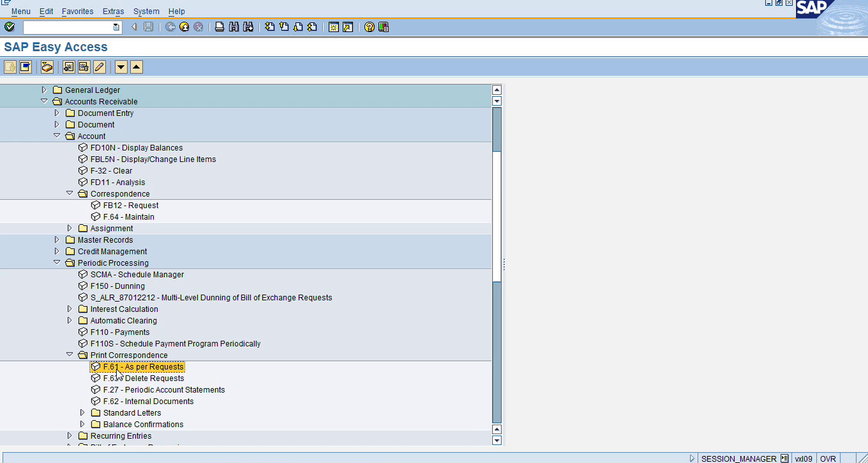Click the Save diskette icon
The image size is (868, 463).
click(x=149, y=27)
